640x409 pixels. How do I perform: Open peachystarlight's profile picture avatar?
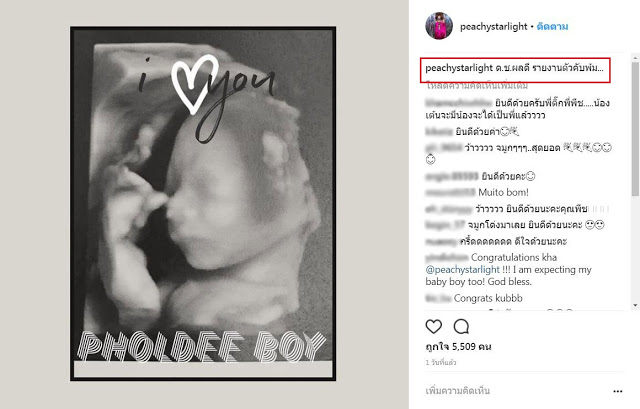441,25
